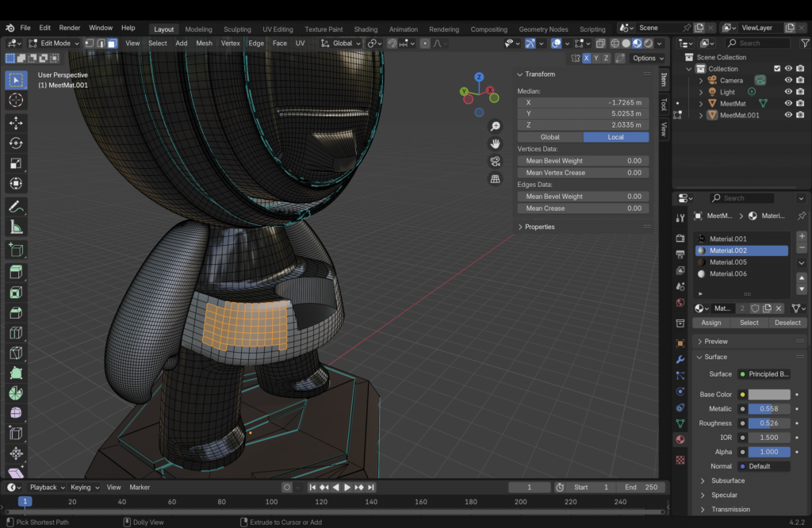This screenshot has width=812, height=528.
Task: Open the Render menu
Action: pyautogui.click(x=70, y=28)
